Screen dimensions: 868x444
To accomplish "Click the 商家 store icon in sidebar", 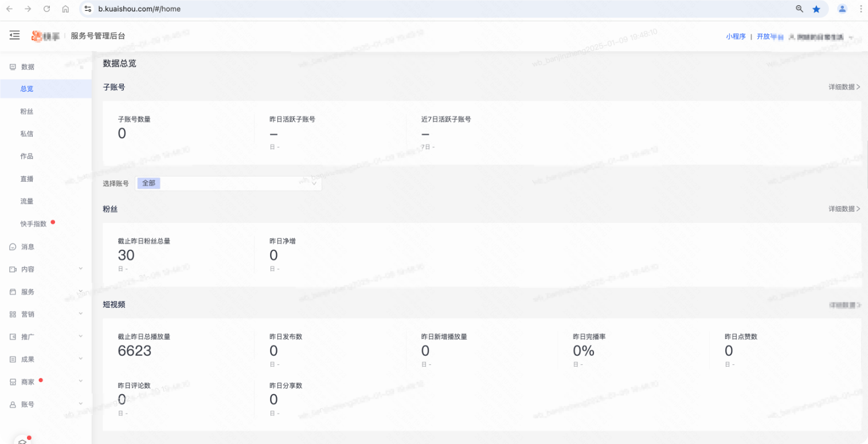I will coord(13,382).
